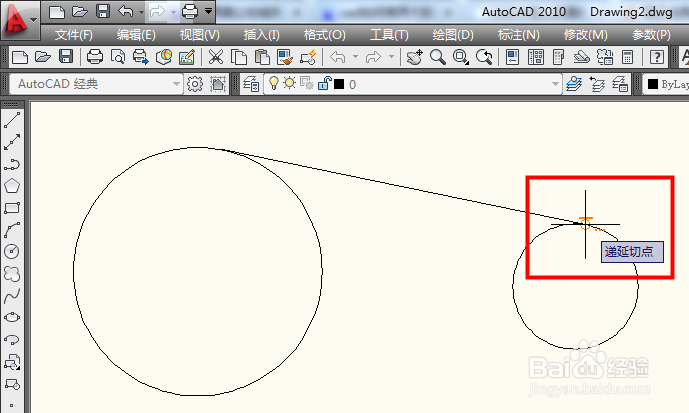Click Save in the quick access toolbar

click(103, 11)
